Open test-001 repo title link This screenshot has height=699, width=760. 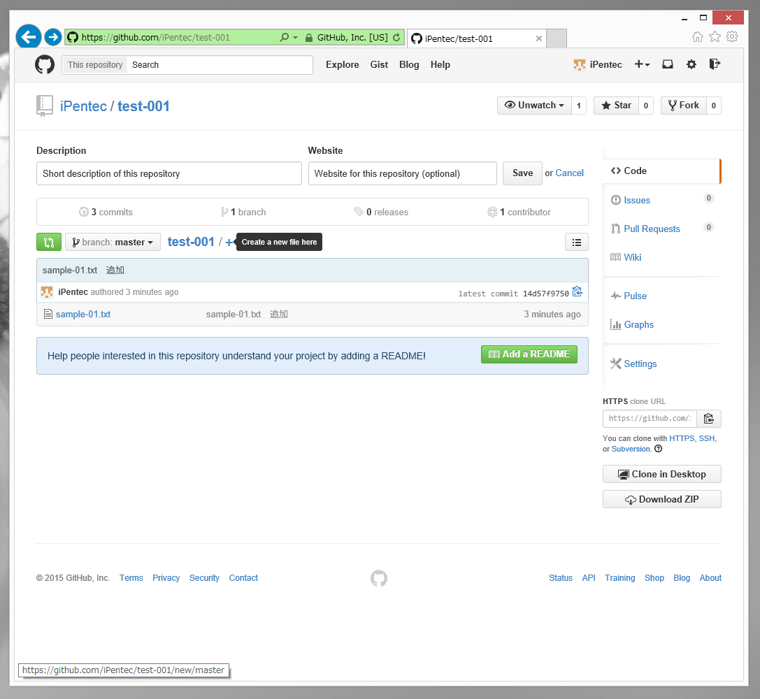[x=143, y=106]
